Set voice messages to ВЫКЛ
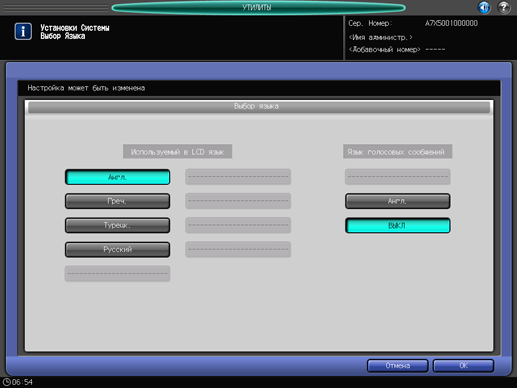517x388 pixels. tap(398, 225)
